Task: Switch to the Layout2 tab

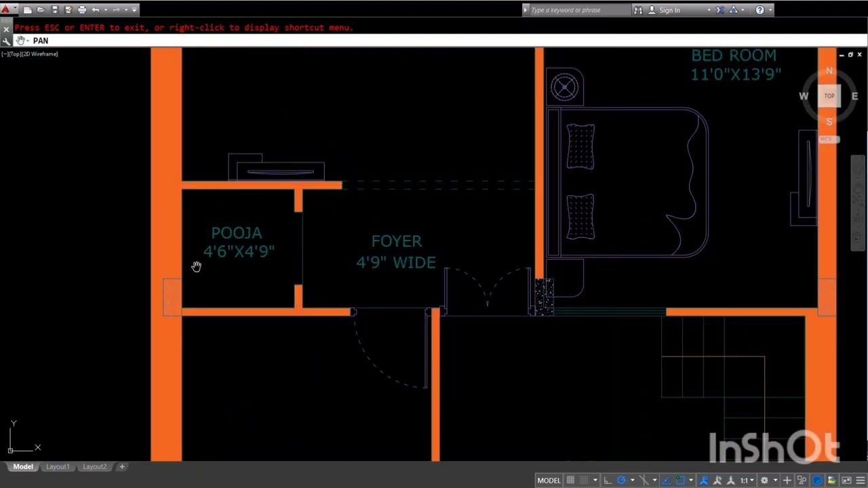Action: coord(94,466)
